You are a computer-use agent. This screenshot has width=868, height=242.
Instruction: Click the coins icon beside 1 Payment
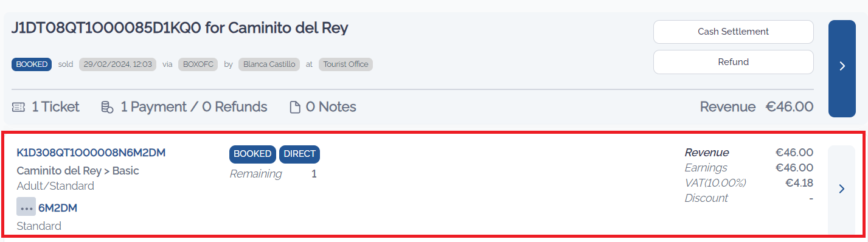click(x=107, y=107)
